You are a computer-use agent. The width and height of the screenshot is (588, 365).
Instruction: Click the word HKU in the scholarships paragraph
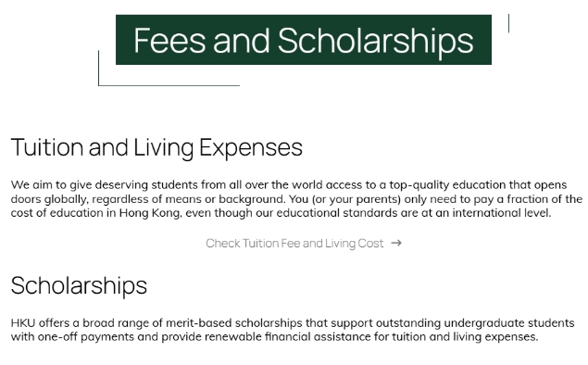coord(23,323)
